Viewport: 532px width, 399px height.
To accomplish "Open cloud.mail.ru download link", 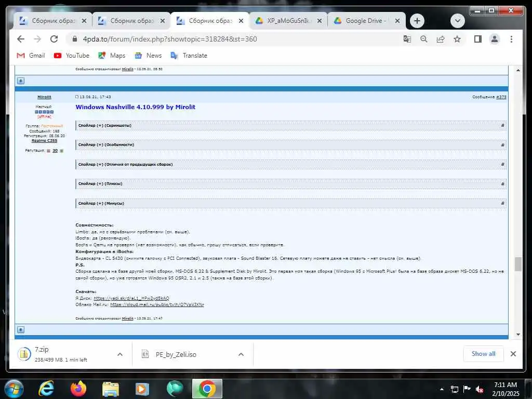I will coord(157,304).
